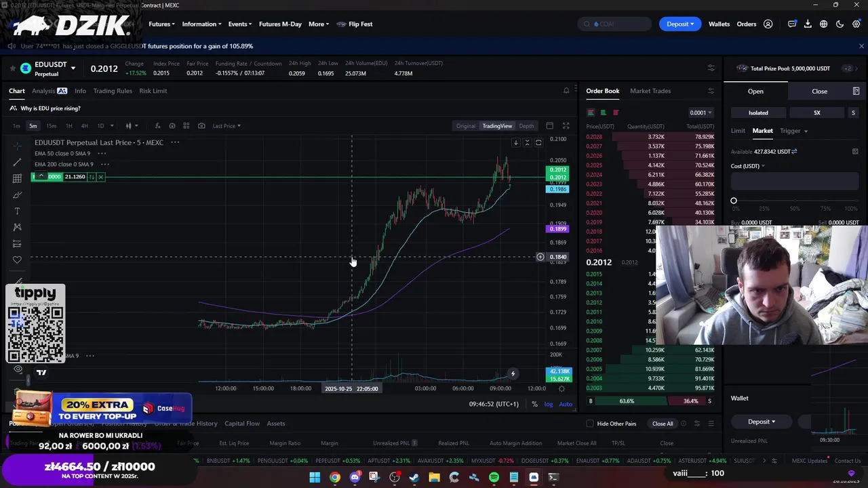Screen dimensions: 868x488
Task: Click the Isolated margin mode button
Action: [758, 113]
